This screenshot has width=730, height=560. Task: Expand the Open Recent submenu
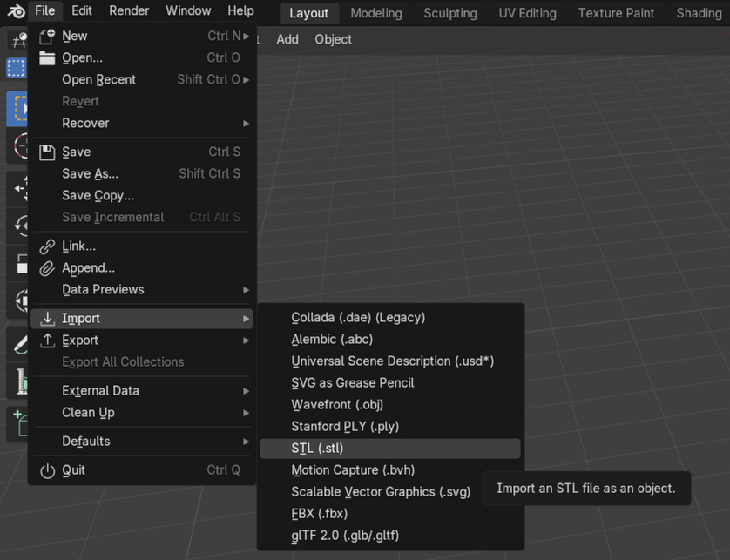(x=98, y=79)
